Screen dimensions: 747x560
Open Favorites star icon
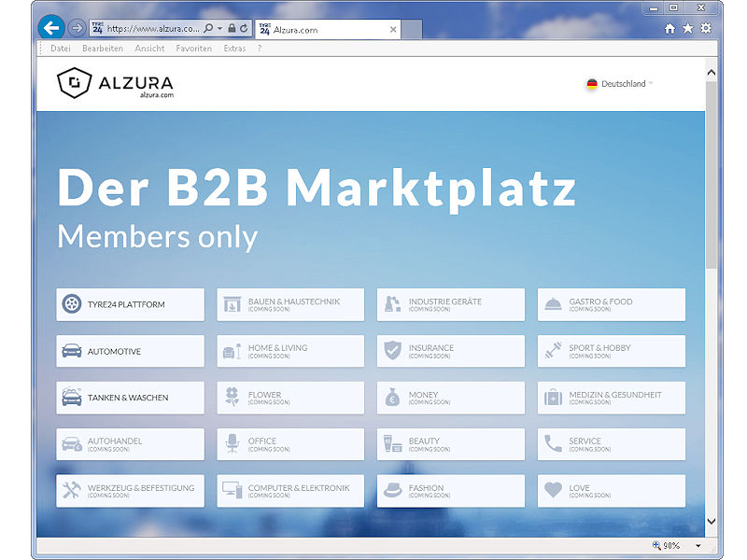pos(687,29)
